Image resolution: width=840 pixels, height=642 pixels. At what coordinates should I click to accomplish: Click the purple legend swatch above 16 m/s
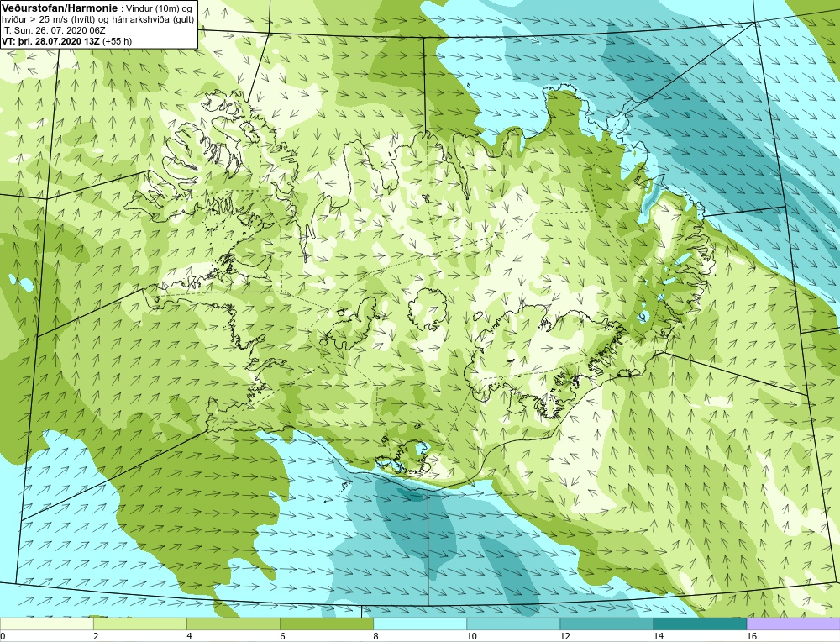pyautogui.click(x=793, y=624)
